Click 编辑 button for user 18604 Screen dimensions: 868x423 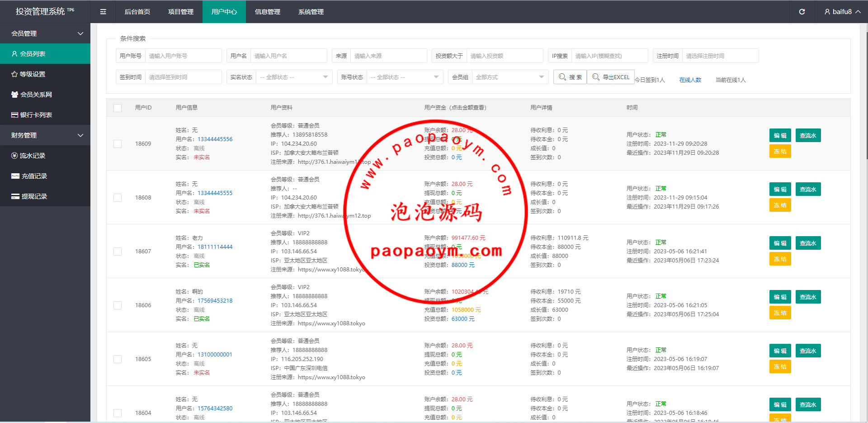tap(780, 405)
